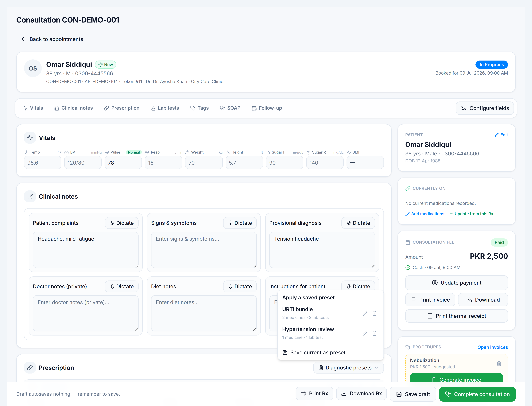Edit the Hypertension review preset
The width and height of the screenshot is (532, 406).
(365, 333)
